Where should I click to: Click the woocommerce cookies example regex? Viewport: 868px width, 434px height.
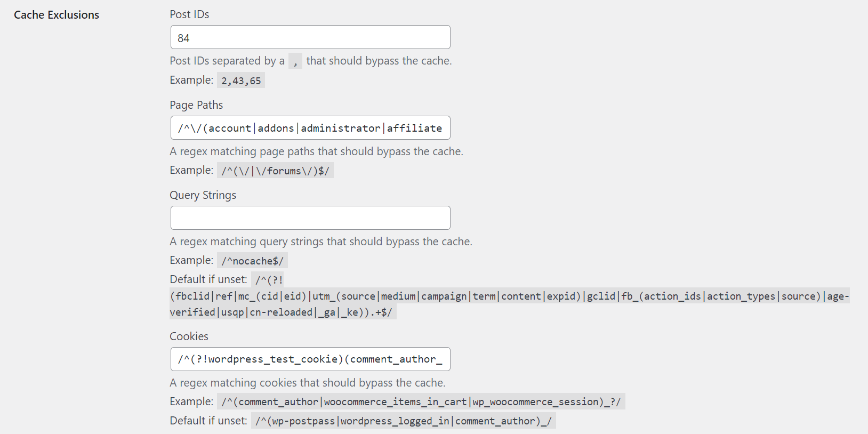[421, 402]
